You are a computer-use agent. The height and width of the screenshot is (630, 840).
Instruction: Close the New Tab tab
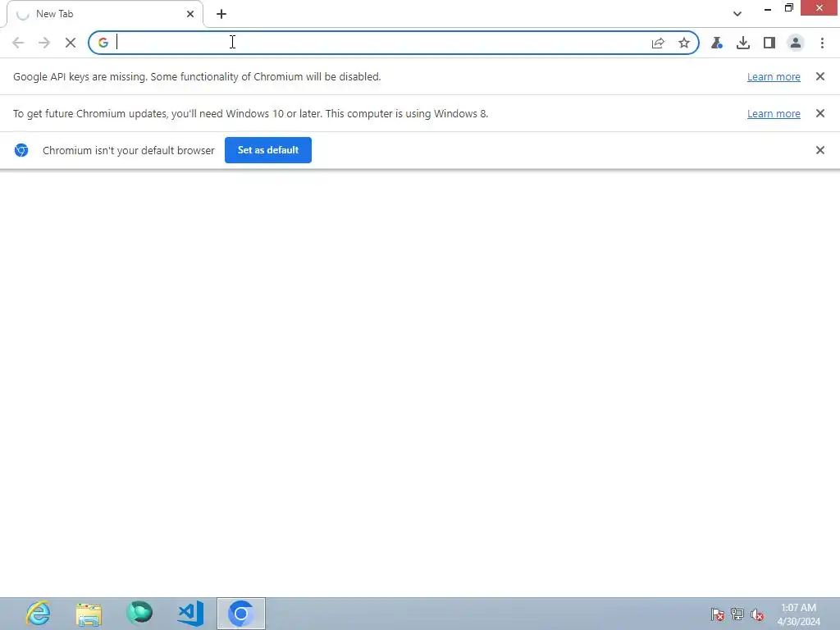[190, 14]
